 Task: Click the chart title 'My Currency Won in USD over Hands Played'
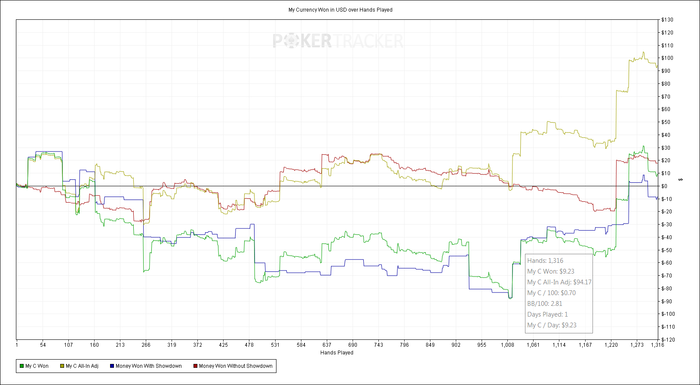341,9
